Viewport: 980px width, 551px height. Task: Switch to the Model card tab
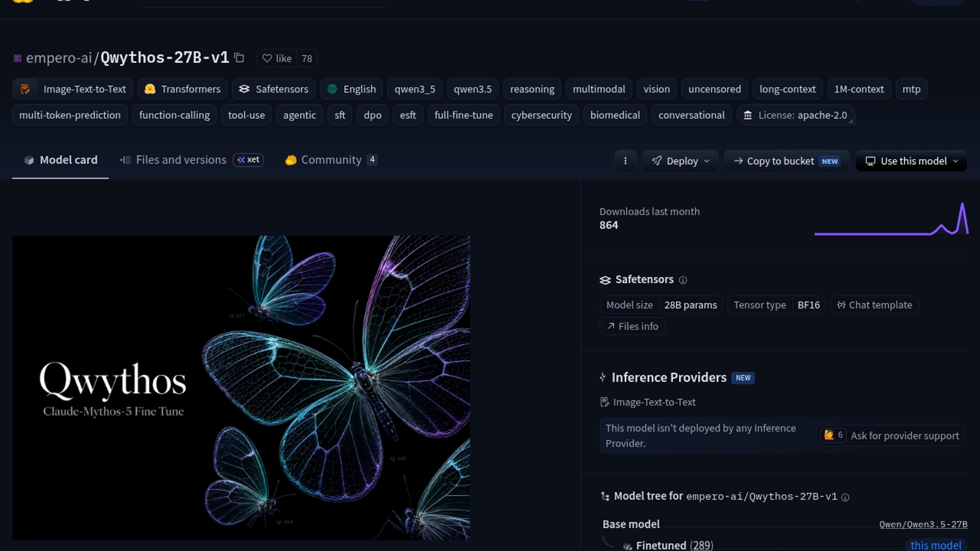coord(60,160)
